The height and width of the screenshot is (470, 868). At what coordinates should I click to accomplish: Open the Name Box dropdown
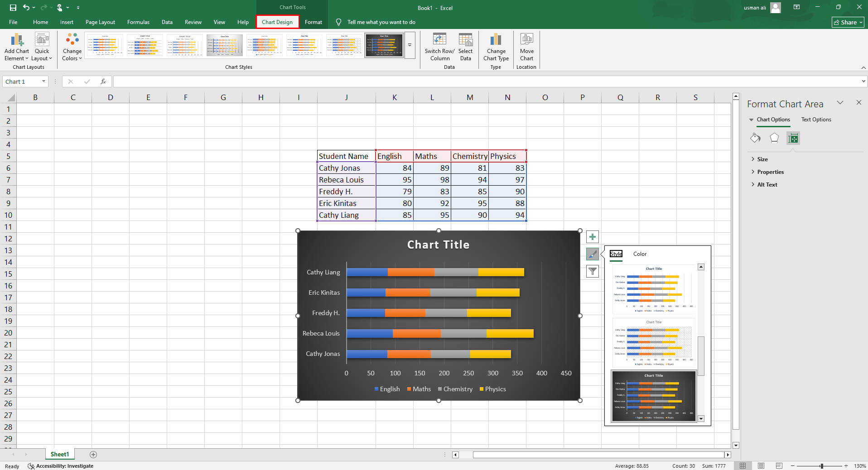(x=43, y=82)
